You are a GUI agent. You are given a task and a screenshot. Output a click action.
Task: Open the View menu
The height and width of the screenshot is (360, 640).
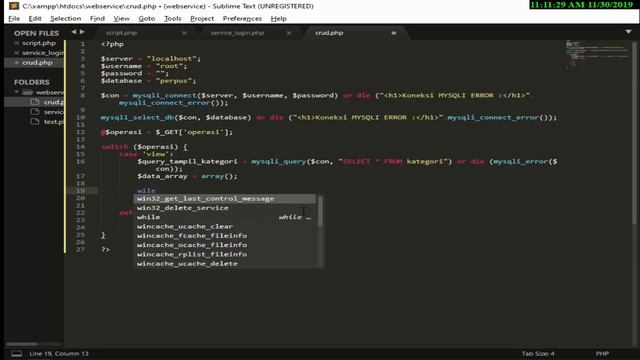pos(121,18)
